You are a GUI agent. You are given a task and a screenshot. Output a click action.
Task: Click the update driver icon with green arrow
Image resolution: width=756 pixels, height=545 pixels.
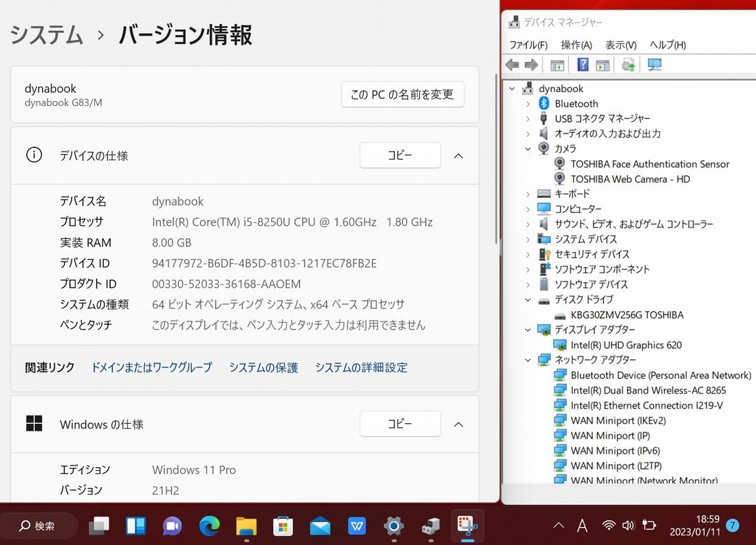pos(628,65)
